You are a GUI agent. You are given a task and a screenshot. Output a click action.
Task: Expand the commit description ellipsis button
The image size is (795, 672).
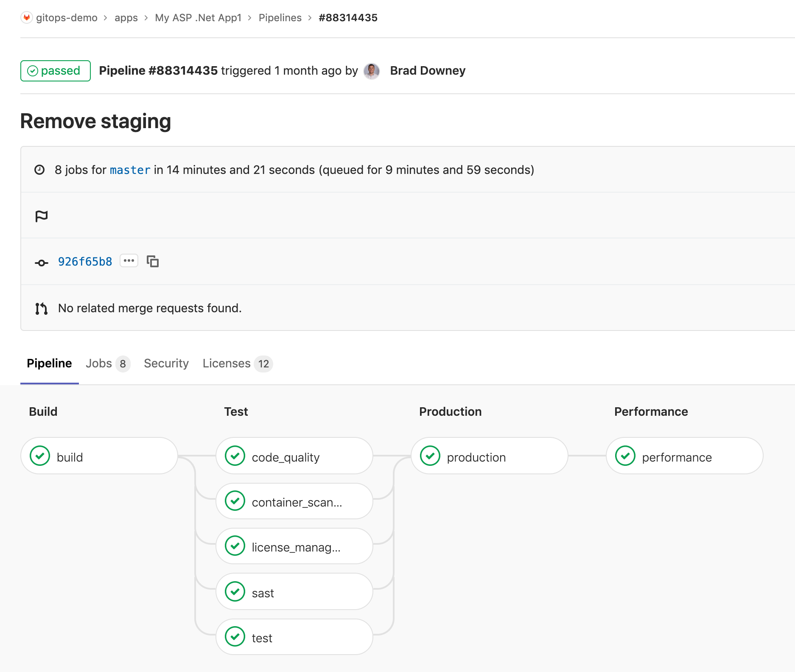pos(129,260)
